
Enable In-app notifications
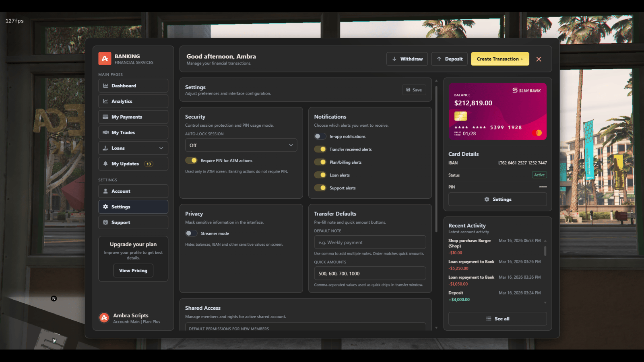320,136
